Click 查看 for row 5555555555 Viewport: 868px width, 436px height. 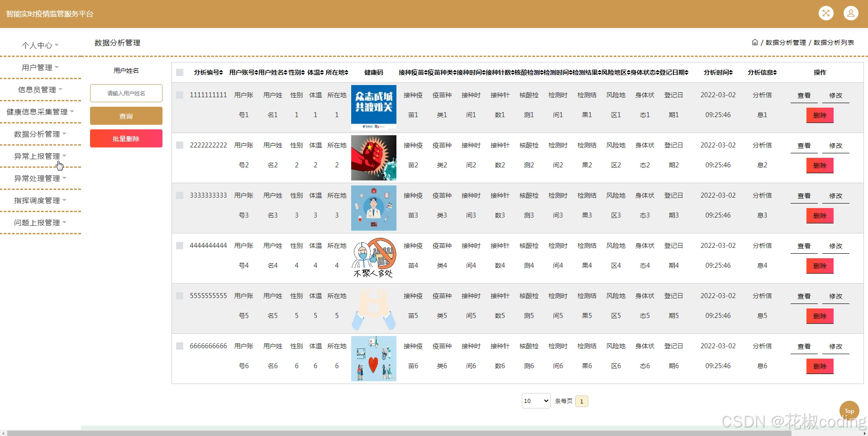[x=804, y=296]
